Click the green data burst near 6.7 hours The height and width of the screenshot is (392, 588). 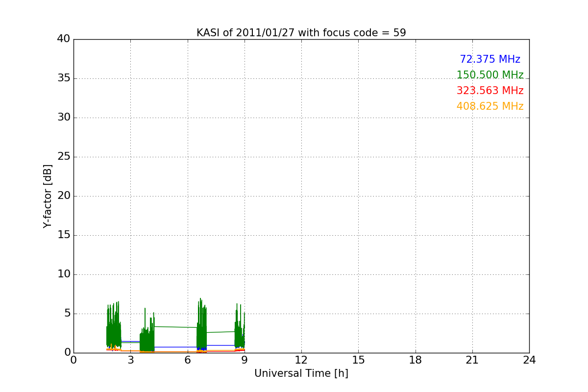[201, 324]
